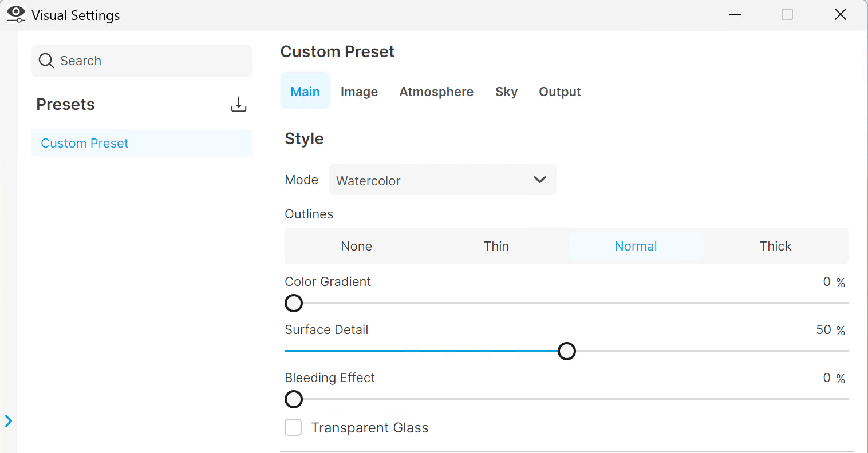Choose Normal outlines option
This screenshot has width=868, height=453.
coord(636,246)
